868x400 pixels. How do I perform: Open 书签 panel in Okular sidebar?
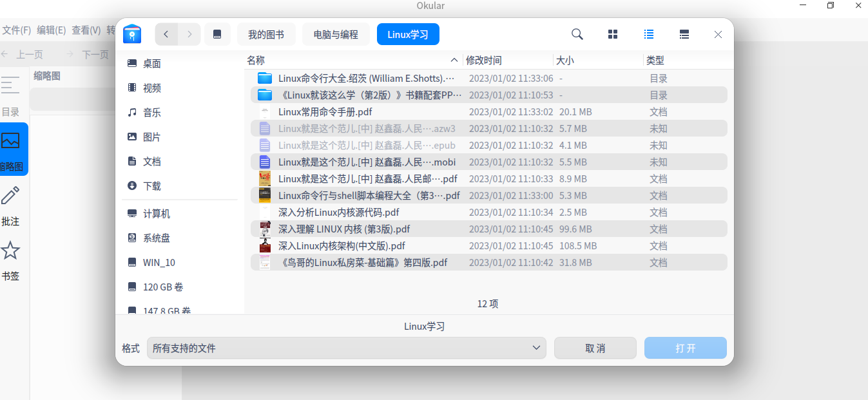[10, 261]
